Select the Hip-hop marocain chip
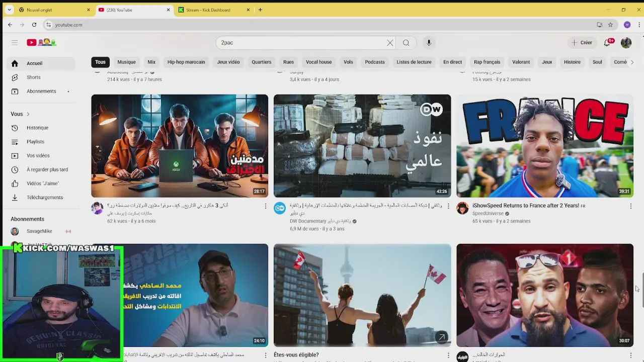The height and width of the screenshot is (362, 644). (x=186, y=62)
